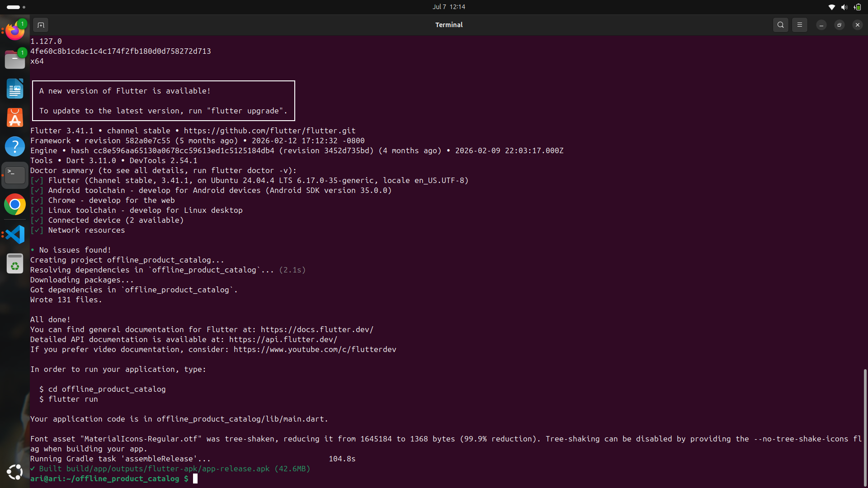Open the volume indicator
This screenshot has width=868, height=488.
844,7
